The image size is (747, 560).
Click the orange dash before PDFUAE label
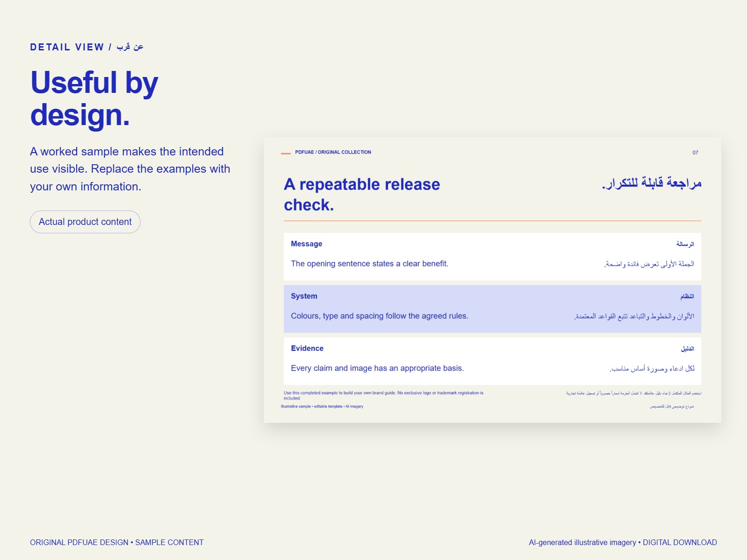tap(286, 153)
